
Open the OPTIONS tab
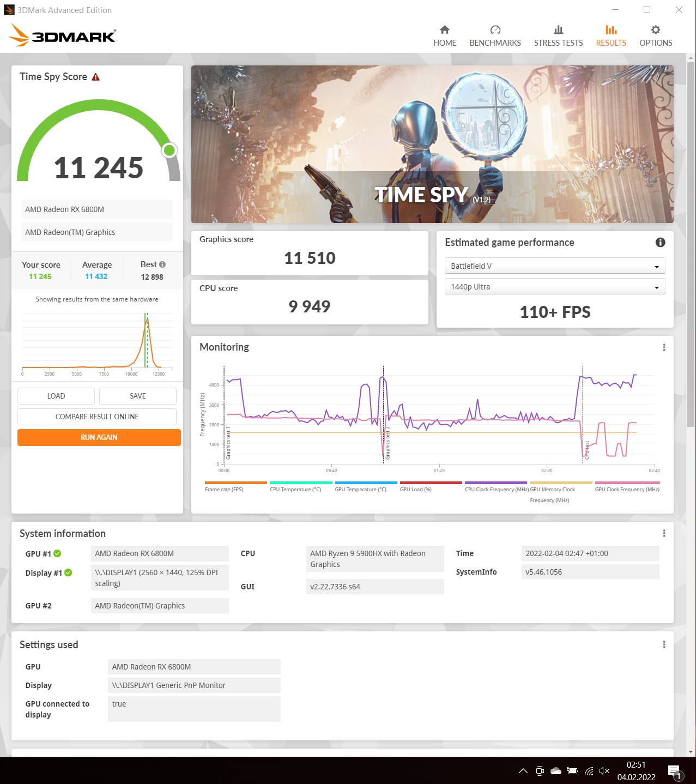(656, 36)
